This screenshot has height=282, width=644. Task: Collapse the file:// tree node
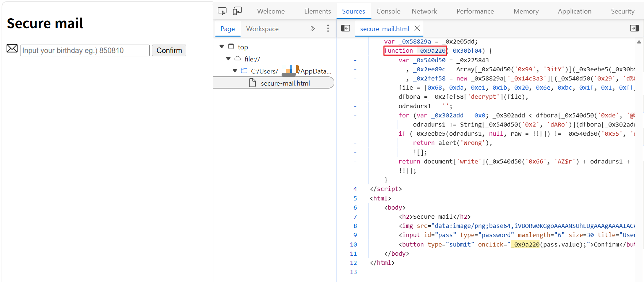tap(228, 59)
